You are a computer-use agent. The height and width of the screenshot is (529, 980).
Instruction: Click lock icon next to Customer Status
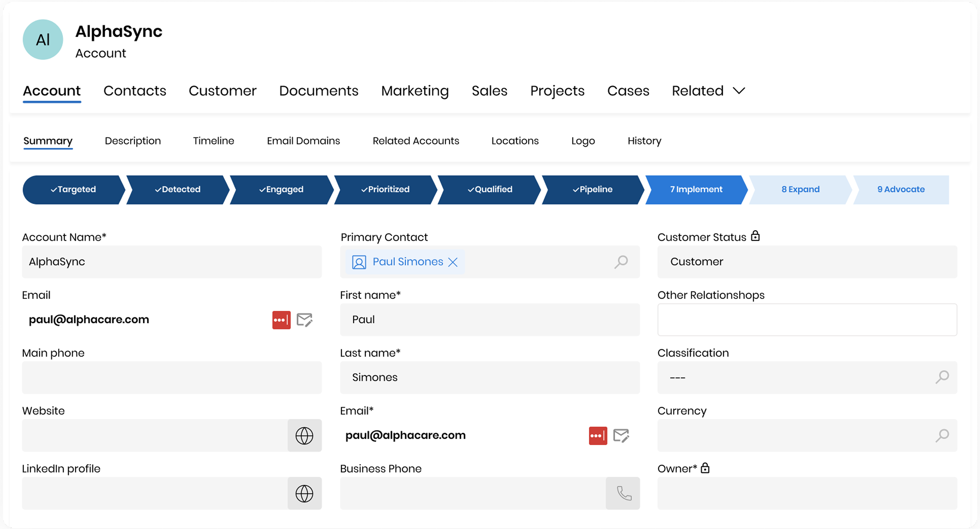click(x=755, y=236)
